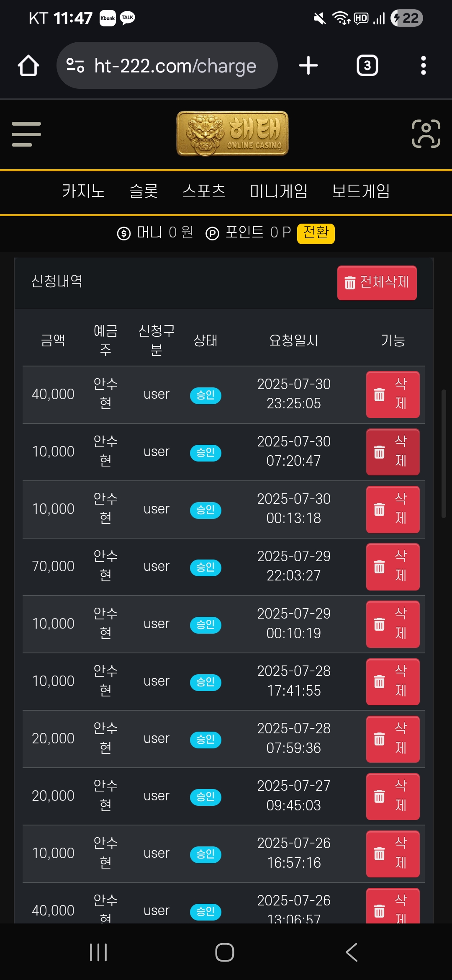Click the 전체삭제 delete-all button
Viewport: 452px width, 980px height.
377,283
